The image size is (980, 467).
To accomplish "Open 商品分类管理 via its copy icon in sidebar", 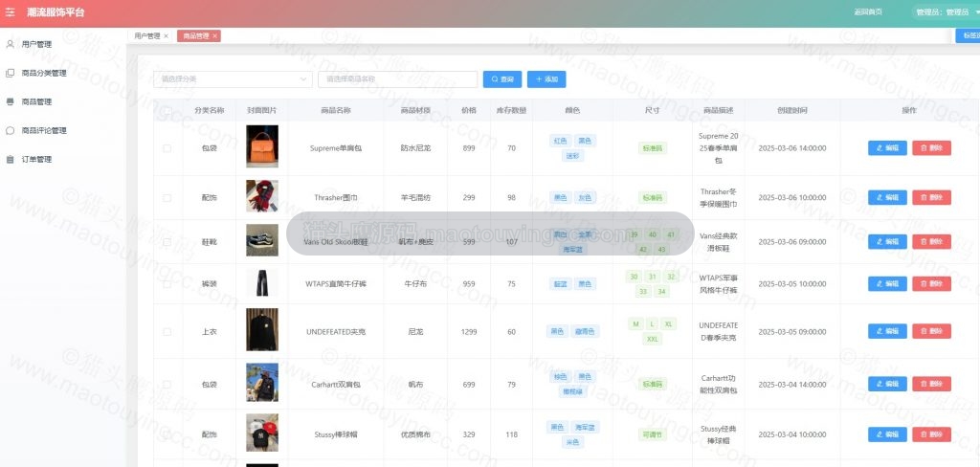I will [x=10, y=73].
